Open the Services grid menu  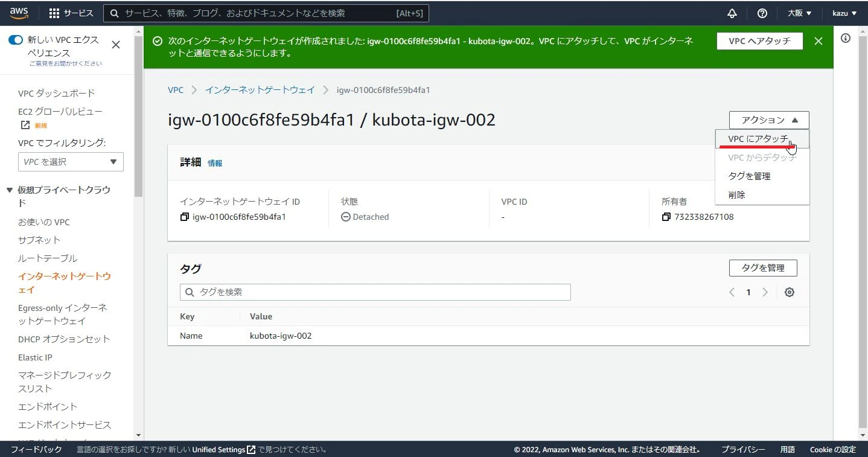[71, 13]
